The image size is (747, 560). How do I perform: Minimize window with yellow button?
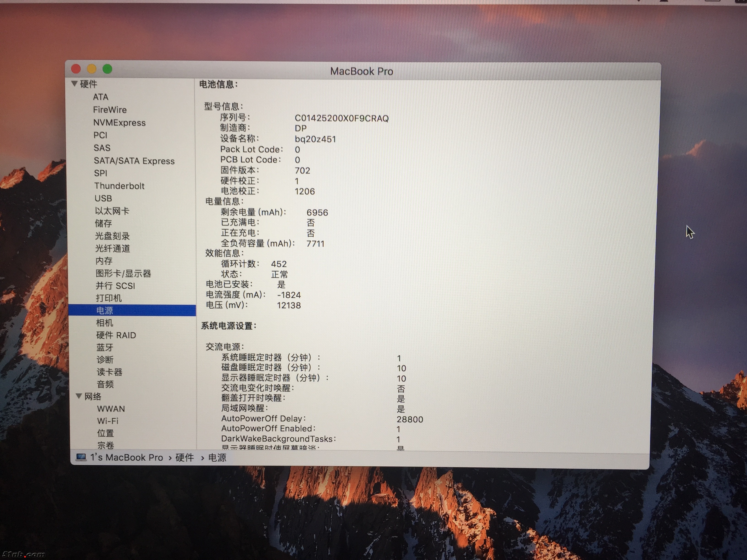coord(92,69)
